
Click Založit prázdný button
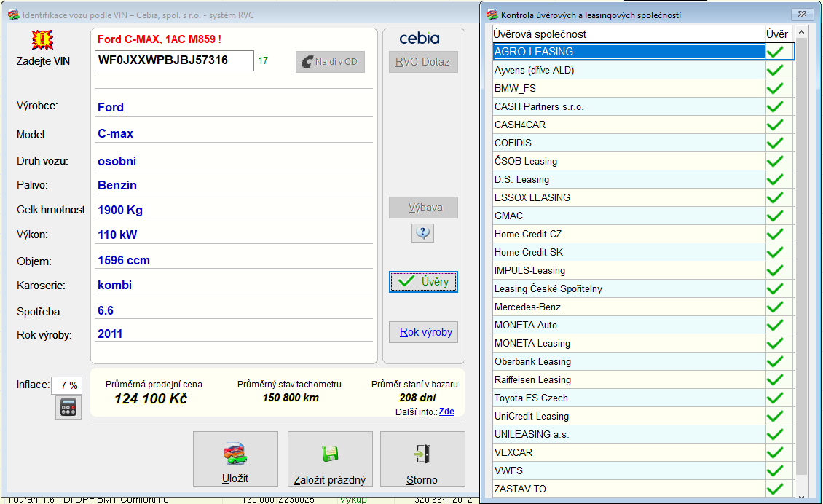(330, 459)
